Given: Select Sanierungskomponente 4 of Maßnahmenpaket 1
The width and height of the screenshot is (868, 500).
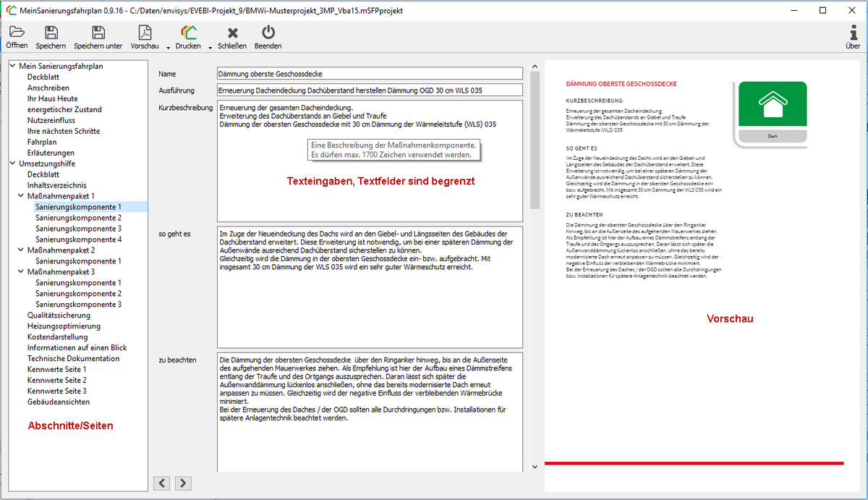Looking at the screenshot, I should click(79, 240).
